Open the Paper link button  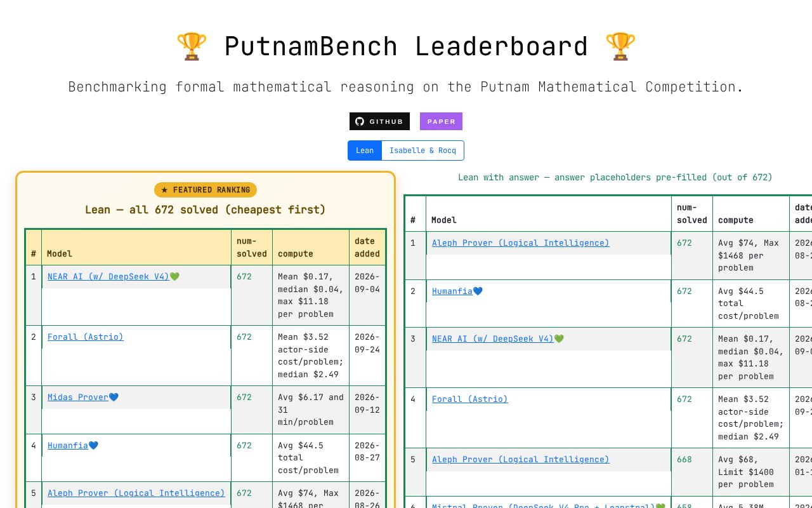click(x=441, y=121)
